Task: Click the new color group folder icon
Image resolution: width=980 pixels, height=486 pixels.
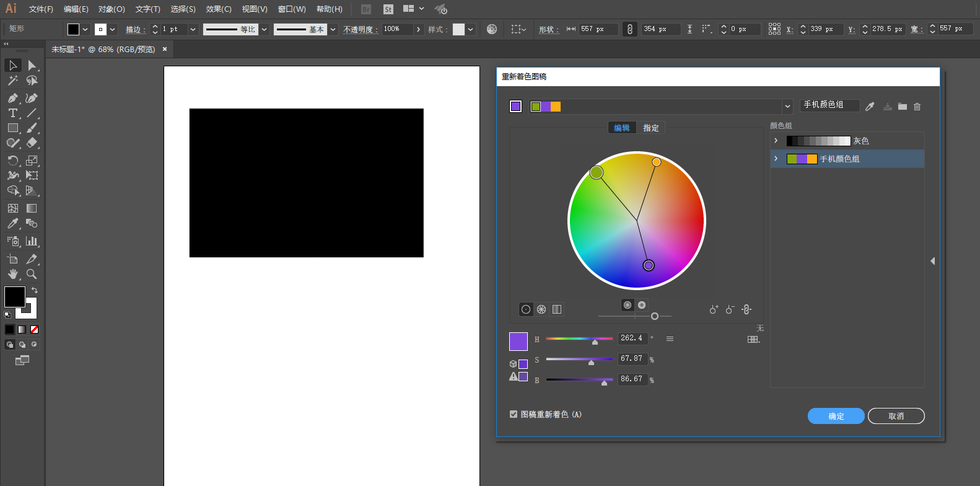Action: [903, 107]
